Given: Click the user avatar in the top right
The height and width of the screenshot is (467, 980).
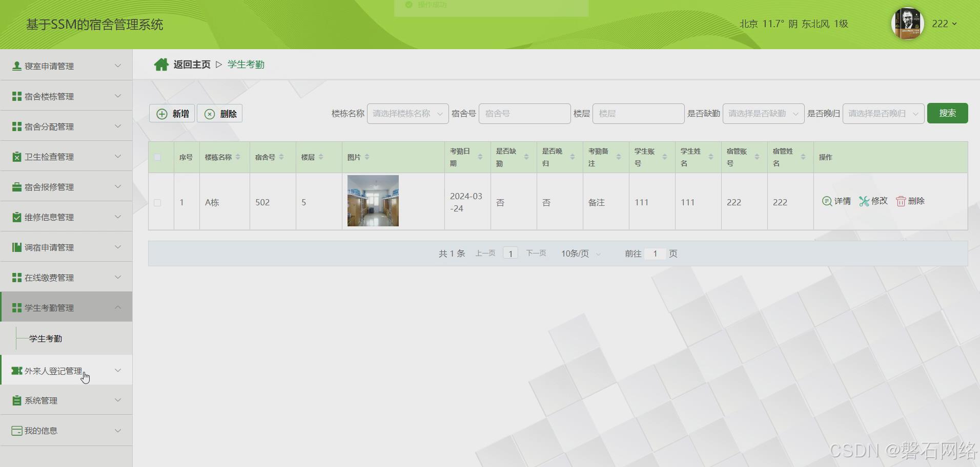Looking at the screenshot, I should click(x=907, y=24).
